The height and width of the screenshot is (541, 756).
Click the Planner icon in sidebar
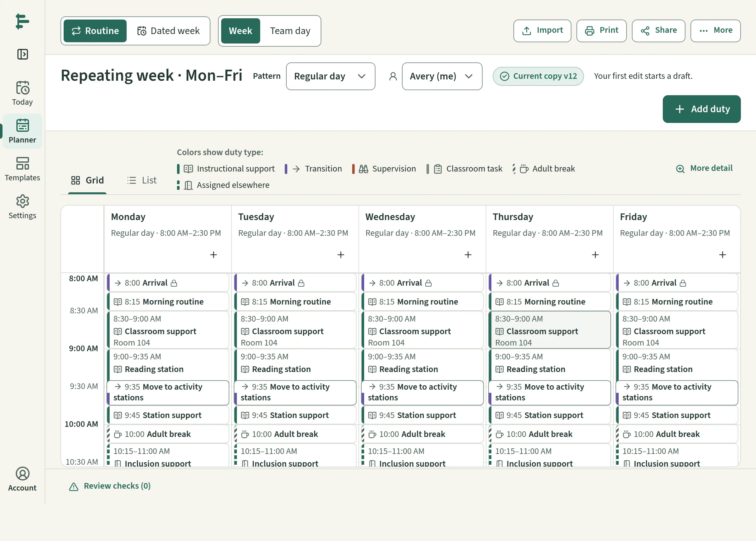tap(22, 125)
